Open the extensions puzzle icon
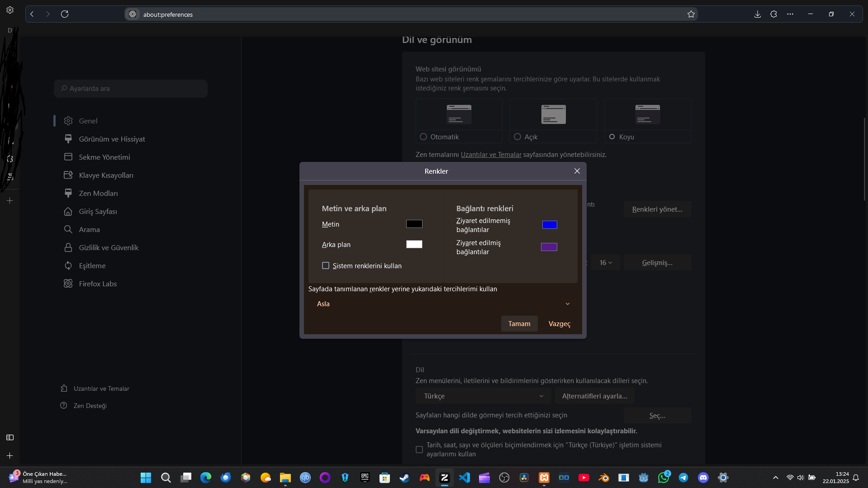The height and width of the screenshot is (488, 868). (773, 14)
